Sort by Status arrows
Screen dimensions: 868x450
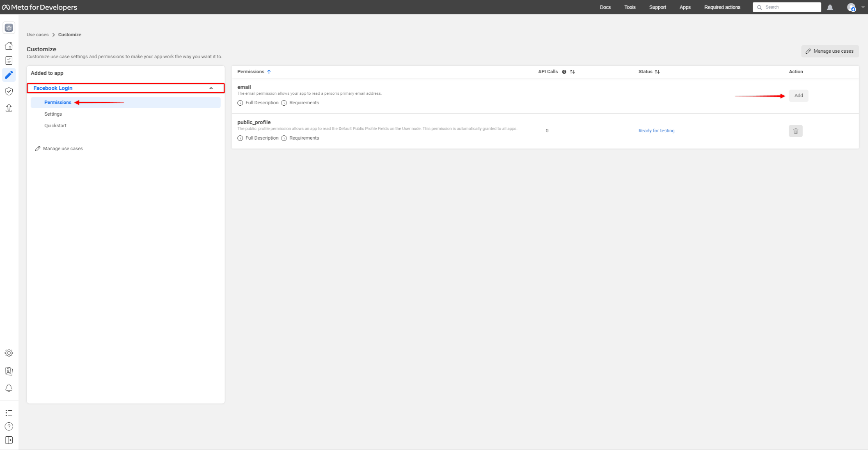pos(657,72)
